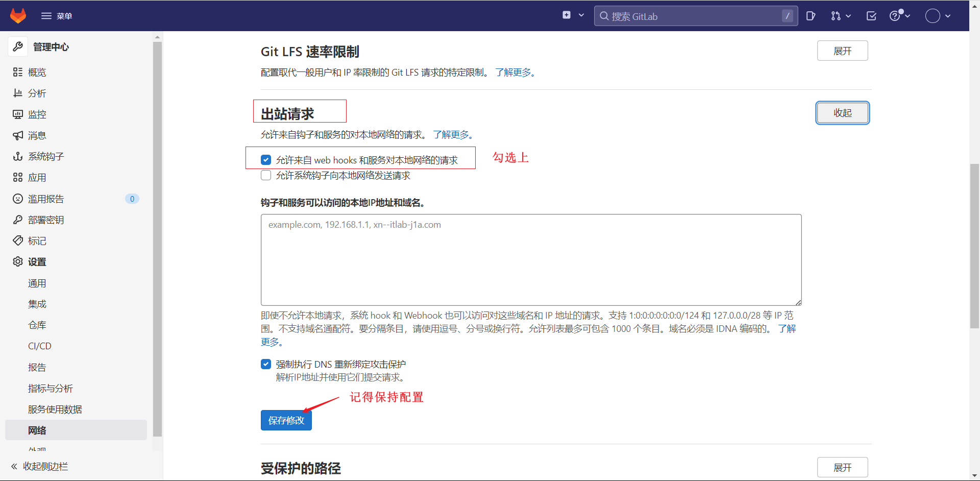Click the 监控 monitor icon
This screenshot has width=980, height=481.
(x=18, y=114)
